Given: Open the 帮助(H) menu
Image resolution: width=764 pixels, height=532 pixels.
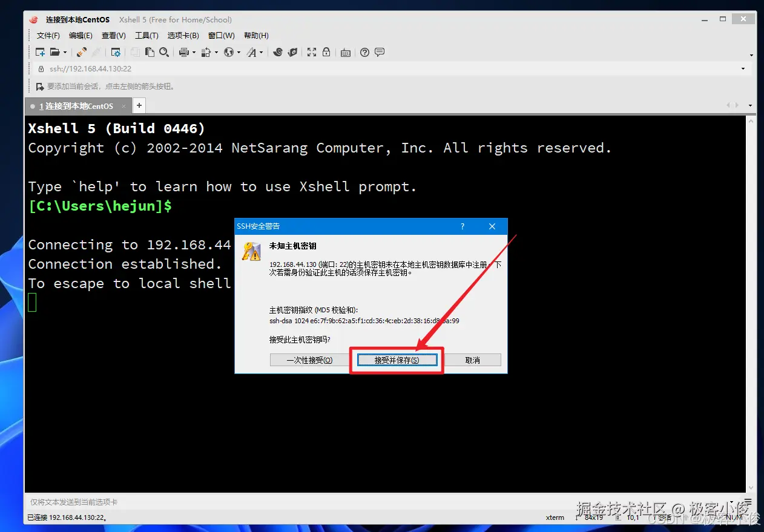Looking at the screenshot, I should [x=256, y=36].
